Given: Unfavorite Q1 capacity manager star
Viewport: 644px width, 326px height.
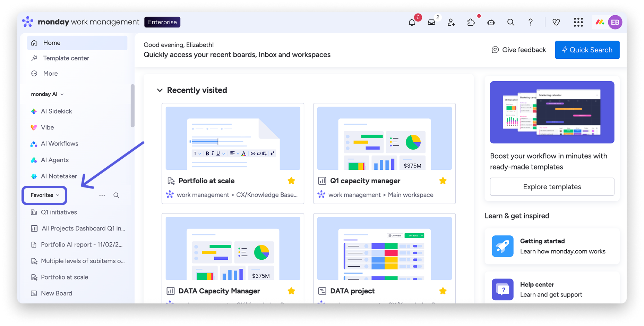Looking at the screenshot, I should tap(443, 181).
